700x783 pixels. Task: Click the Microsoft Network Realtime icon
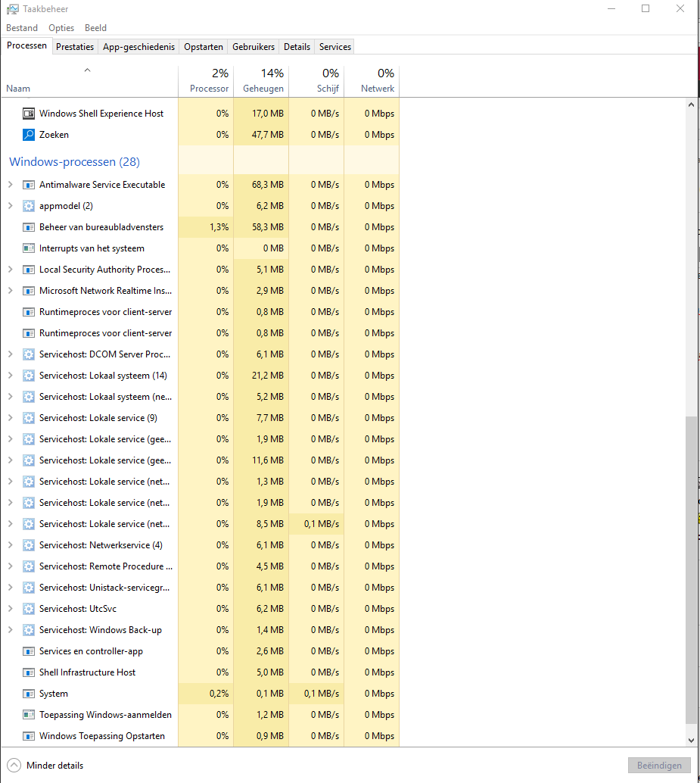29,291
